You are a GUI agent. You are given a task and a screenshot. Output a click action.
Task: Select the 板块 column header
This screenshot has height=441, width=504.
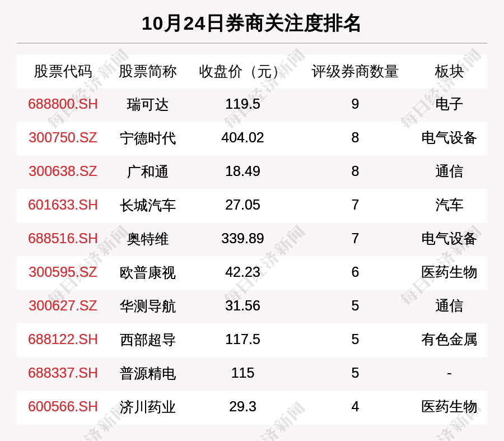coord(449,71)
